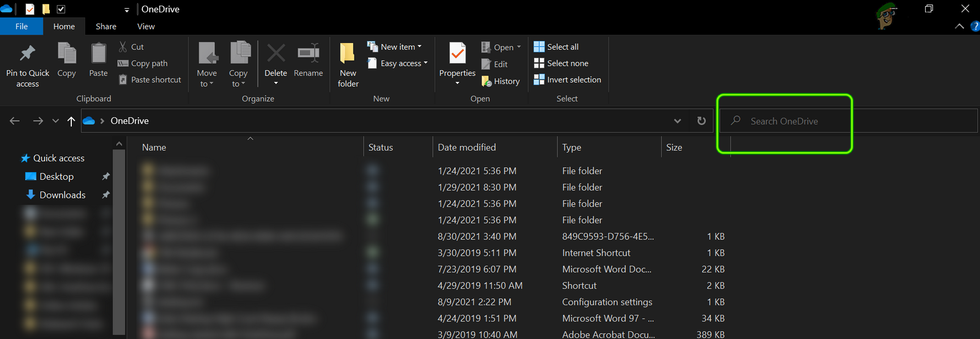Screen dimensions: 980x339
Task: Click the Delete icon
Action: coord(276,54)
